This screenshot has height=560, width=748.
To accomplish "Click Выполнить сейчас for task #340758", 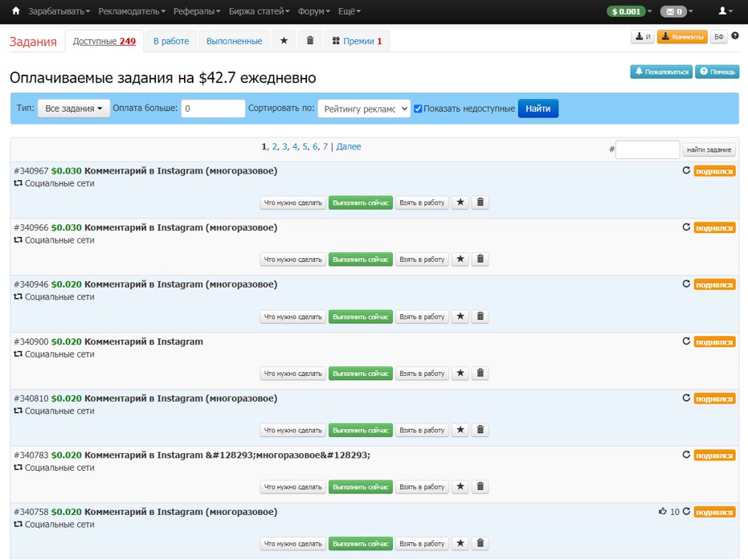I will point(361,543).
